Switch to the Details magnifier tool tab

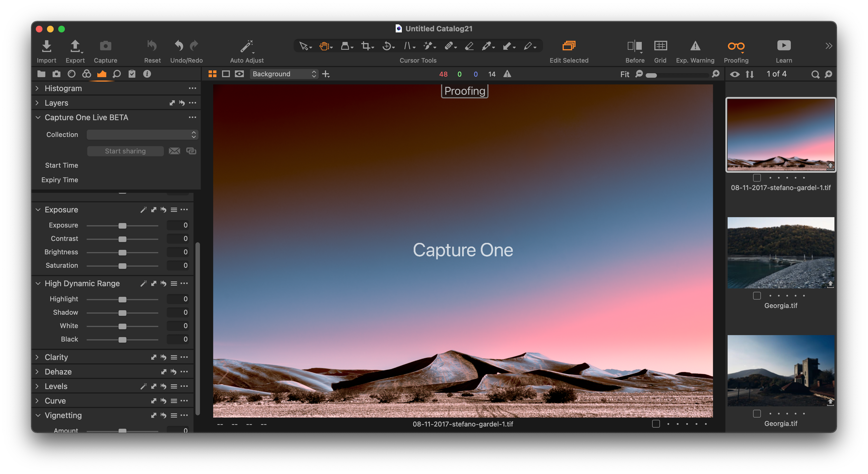(x=117, y=74)
